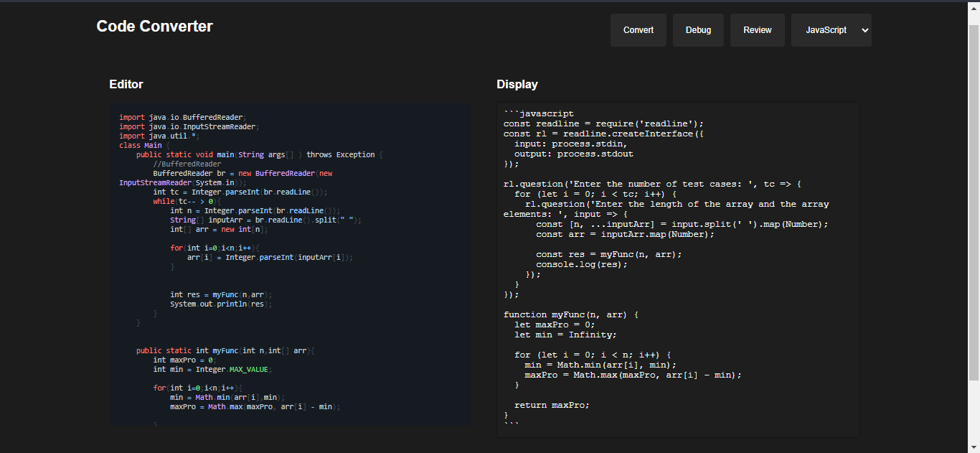The height and width of the screenshot is (453, 980).
Task: Click the '```javascript' line in Display
Action: pos(539,113)
